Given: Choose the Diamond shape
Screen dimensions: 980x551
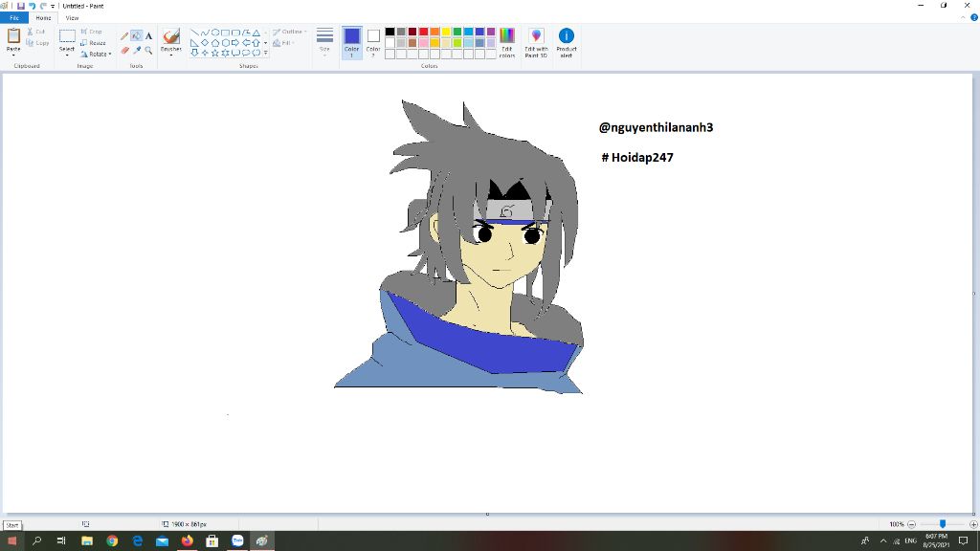Looking at the screenshot, I should [205, 43].
